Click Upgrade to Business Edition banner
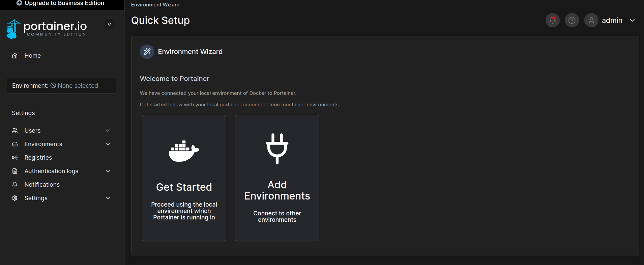 (61, 3)
